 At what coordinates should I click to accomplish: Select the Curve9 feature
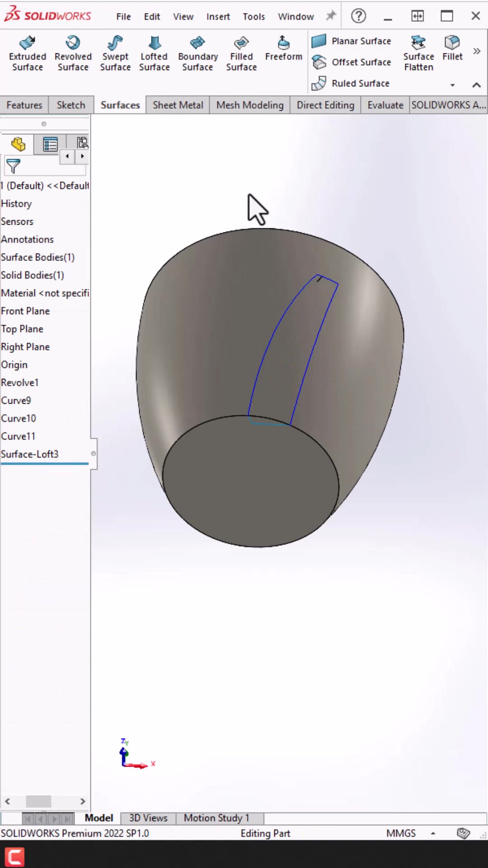(16, 401)
